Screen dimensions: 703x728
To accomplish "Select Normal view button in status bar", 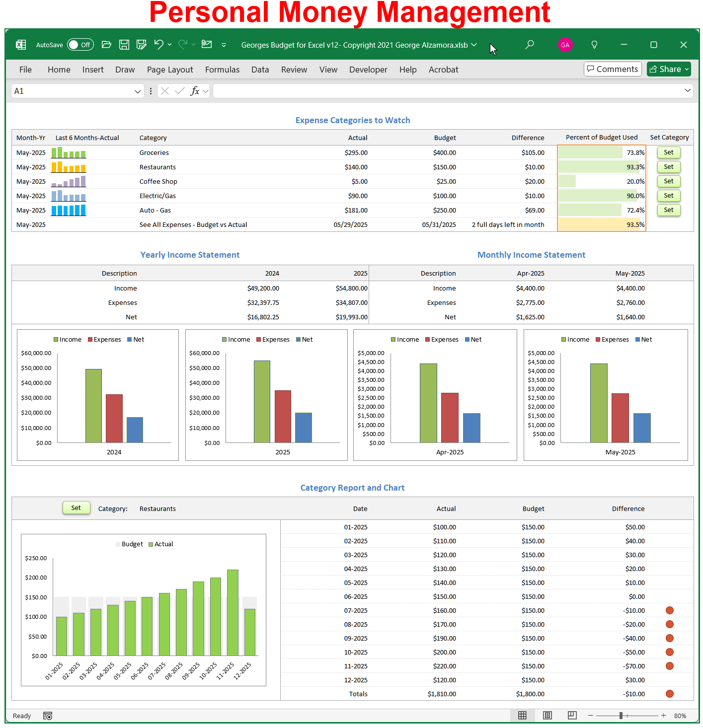I will pyautogui.click(x=522, y=715).
